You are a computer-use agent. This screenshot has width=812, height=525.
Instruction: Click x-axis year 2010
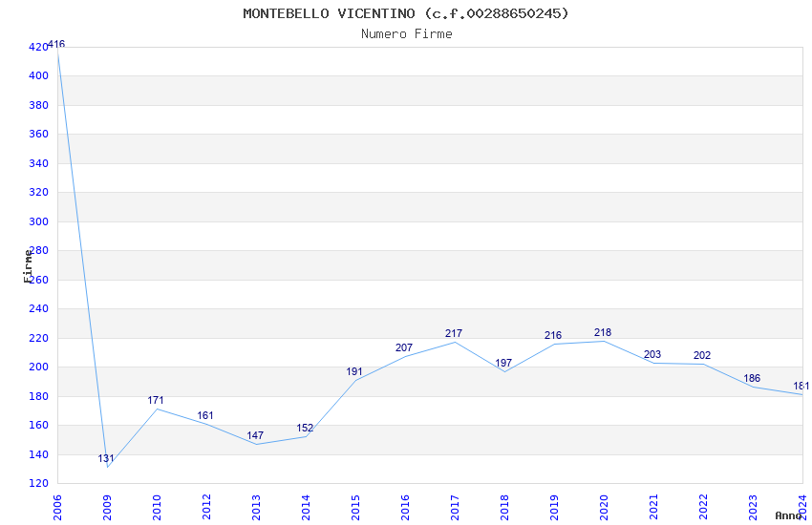pos(157,508)
